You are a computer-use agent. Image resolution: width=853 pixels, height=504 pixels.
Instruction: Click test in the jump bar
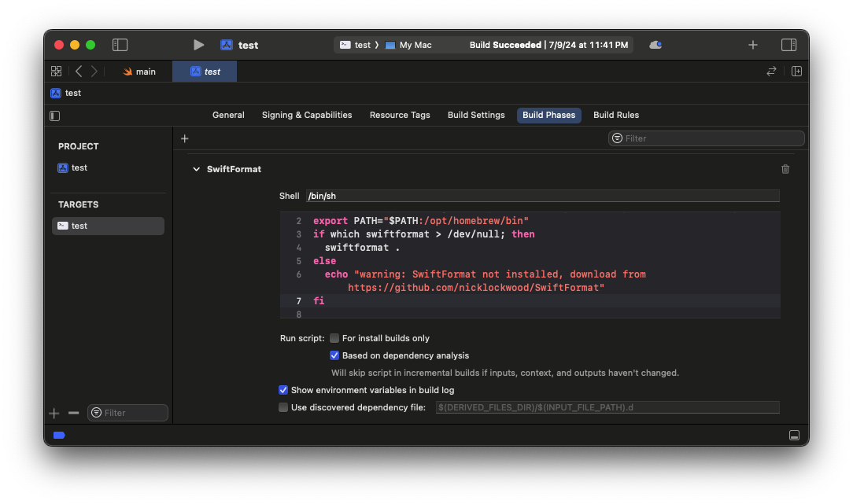click(66, 93)
